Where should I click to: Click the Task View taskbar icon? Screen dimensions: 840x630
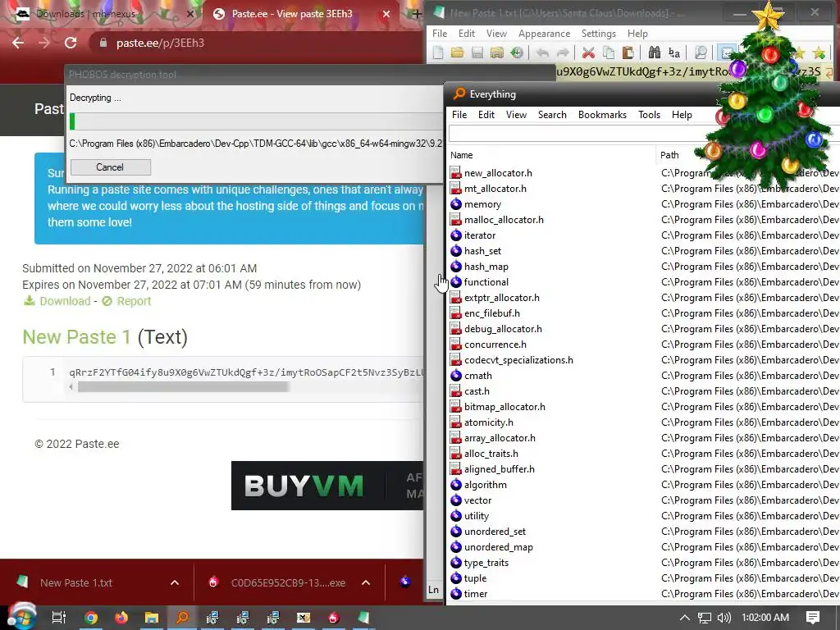pos(59,618)
